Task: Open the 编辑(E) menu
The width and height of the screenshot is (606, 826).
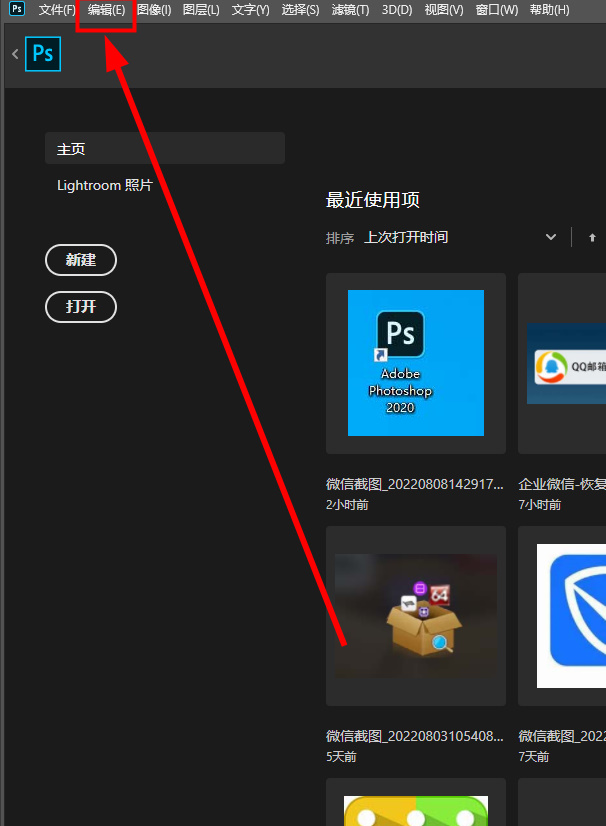Action: (106, 10)
